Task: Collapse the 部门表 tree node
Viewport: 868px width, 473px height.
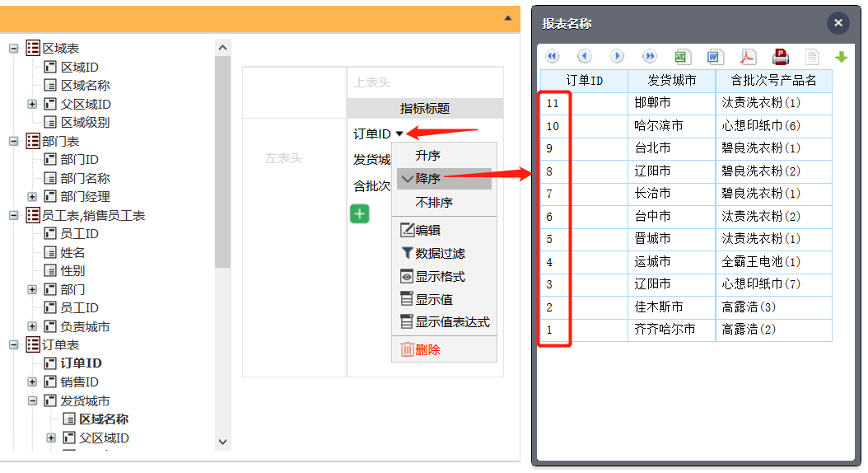Action: click(x=13, y=141)
